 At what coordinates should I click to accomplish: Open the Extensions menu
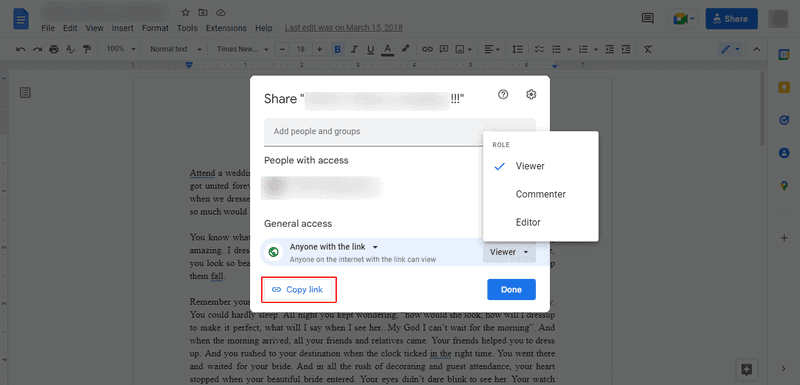click(226, 28)
